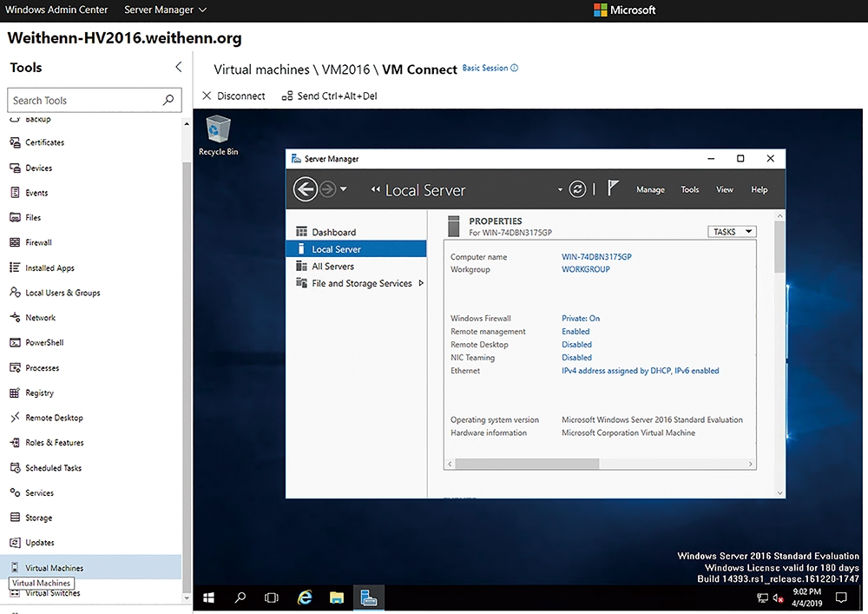
Task: Click the Recycle Bin desktop icon
Action: coord(218,135)
